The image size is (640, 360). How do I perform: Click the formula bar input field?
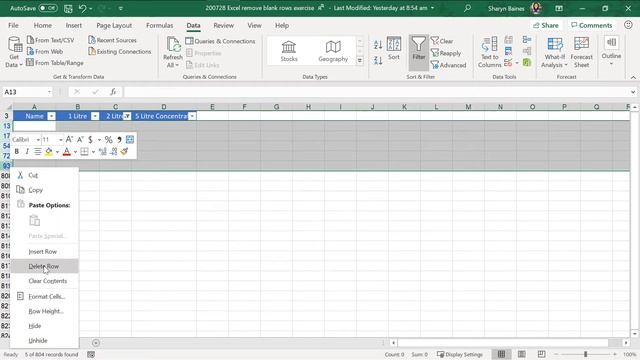click(x=376, y=92)
